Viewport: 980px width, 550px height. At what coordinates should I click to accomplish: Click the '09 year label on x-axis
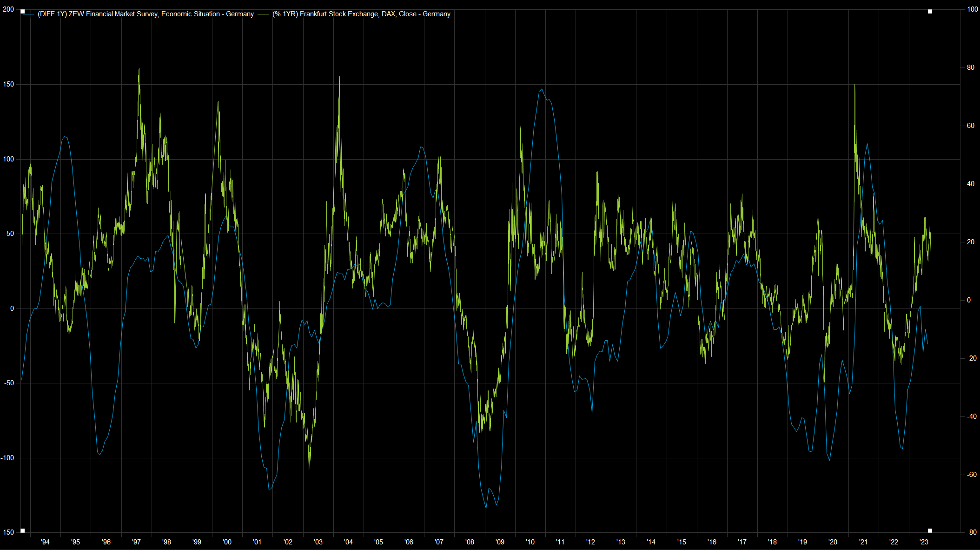click(x=500, y=542)
